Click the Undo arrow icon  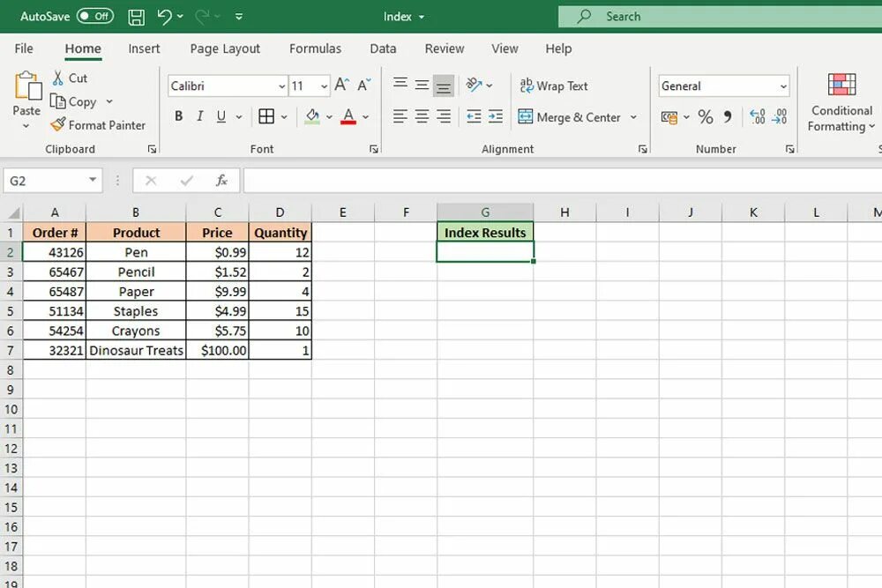pos(164,16)
